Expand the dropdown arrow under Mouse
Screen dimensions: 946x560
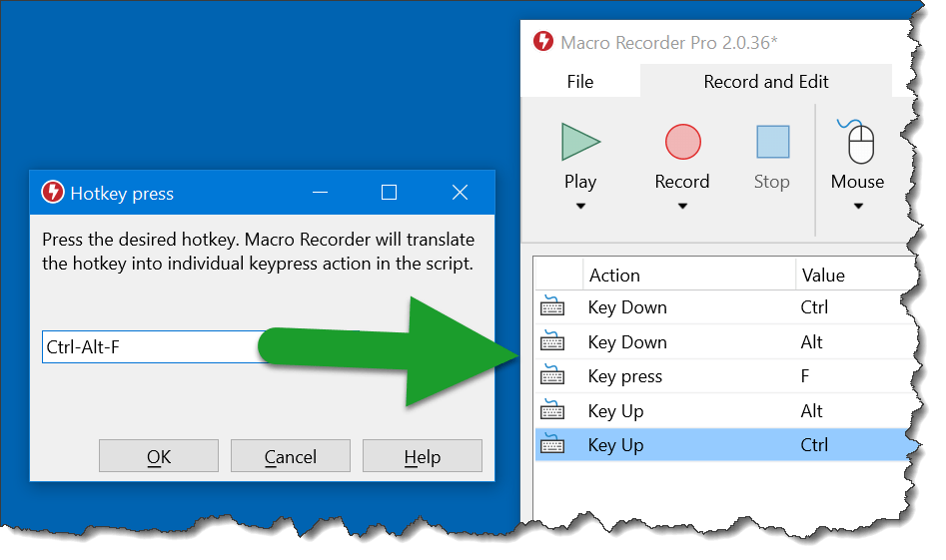coord(858,207)
